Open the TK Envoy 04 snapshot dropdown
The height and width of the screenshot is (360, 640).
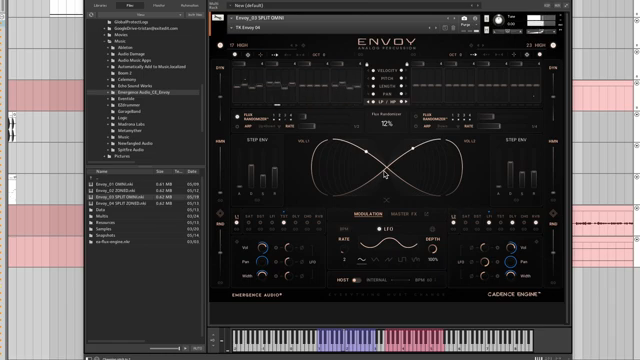pyautogui.click(x=231, y=28)
